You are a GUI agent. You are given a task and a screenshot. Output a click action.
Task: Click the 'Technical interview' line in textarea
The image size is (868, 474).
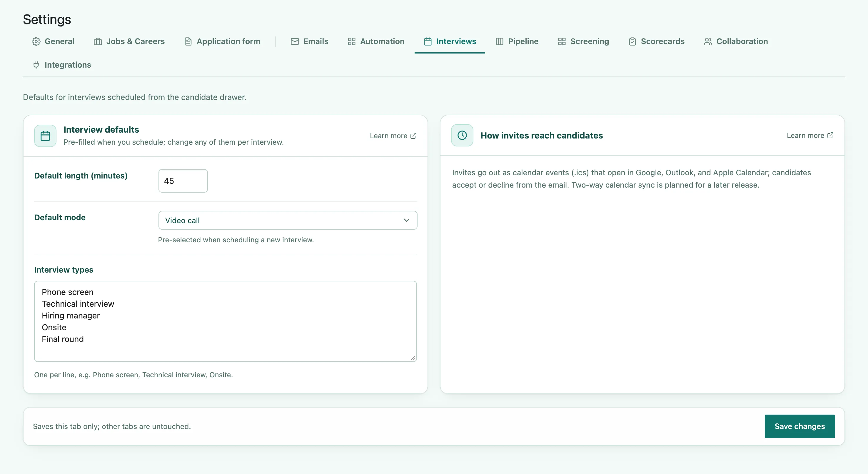(x=78, y=304)
